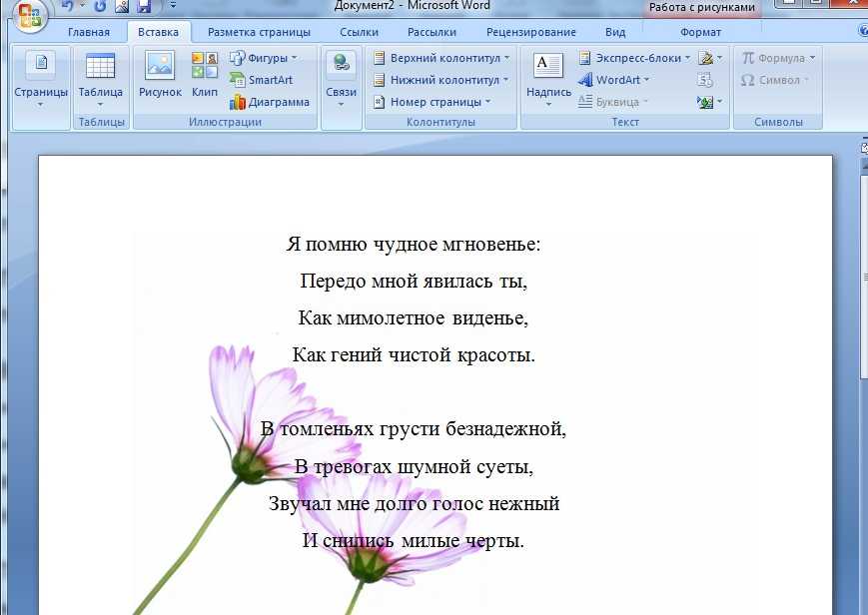Click the Диаграмма chart button
This screenshot has width=868, height=615.
pyautogui.click(x=270, y=102)
